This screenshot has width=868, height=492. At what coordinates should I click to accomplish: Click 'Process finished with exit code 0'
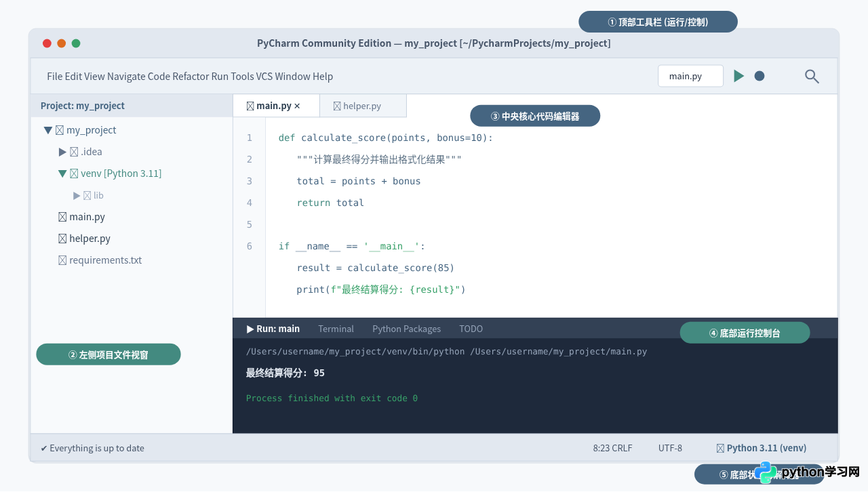[x=332, y=398]
